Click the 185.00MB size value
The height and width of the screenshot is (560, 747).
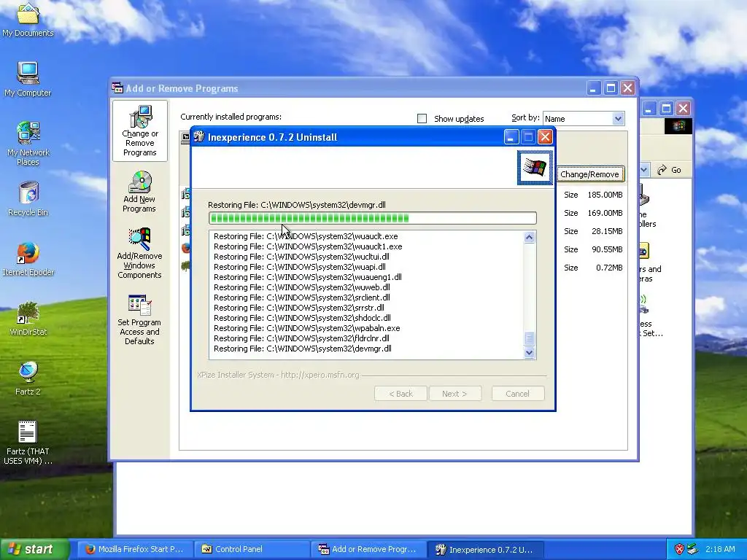point(605,195)
